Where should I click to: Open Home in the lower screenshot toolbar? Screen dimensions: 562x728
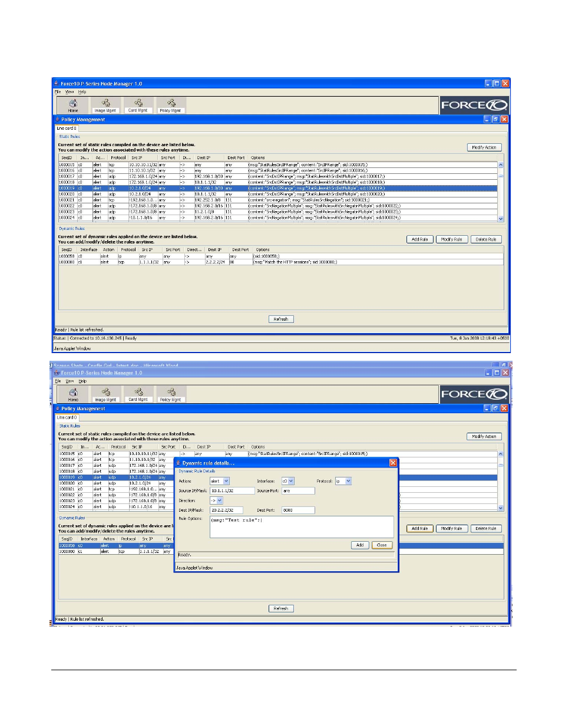pos(73,395)
